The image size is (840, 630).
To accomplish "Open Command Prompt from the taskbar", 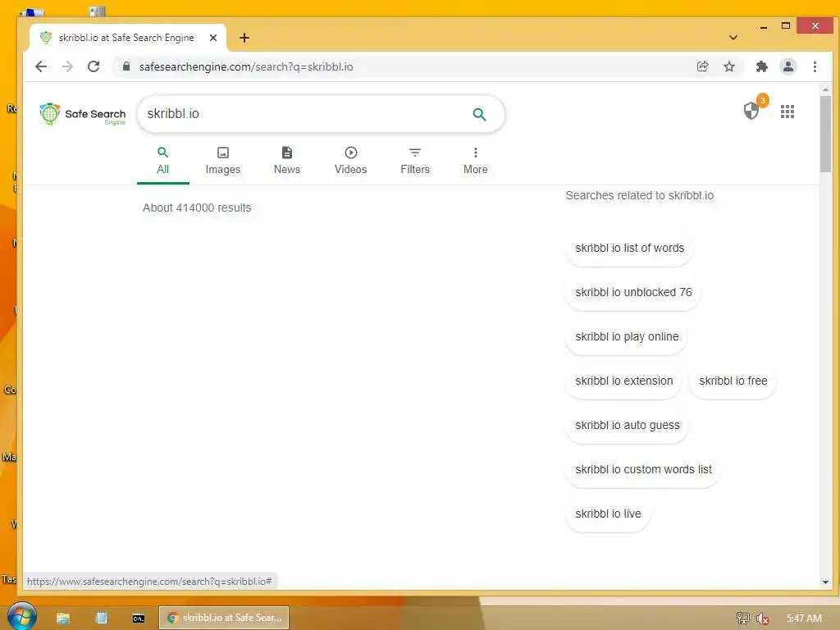I will tap(138, 619).
